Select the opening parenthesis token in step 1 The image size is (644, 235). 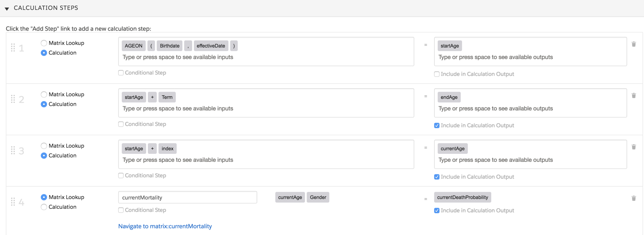[151, 46]
